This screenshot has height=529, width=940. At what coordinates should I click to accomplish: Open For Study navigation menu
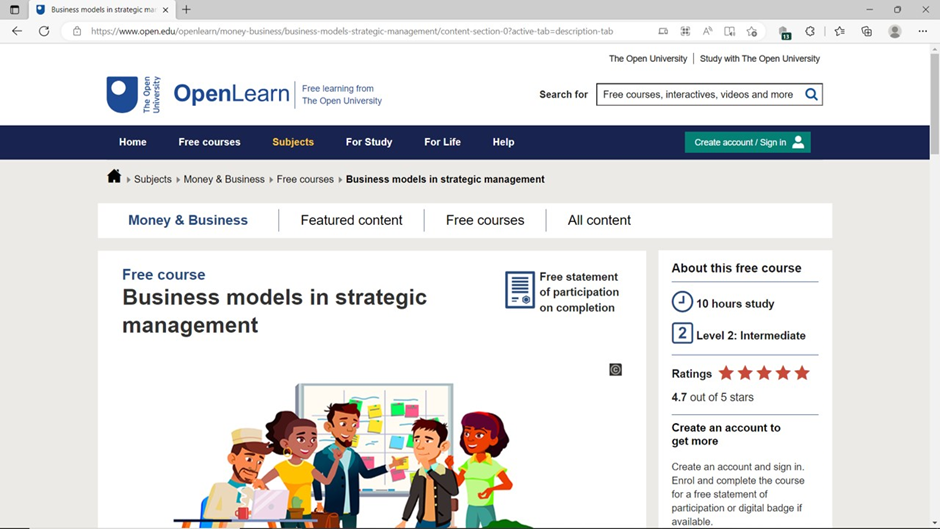coord(369,142)
